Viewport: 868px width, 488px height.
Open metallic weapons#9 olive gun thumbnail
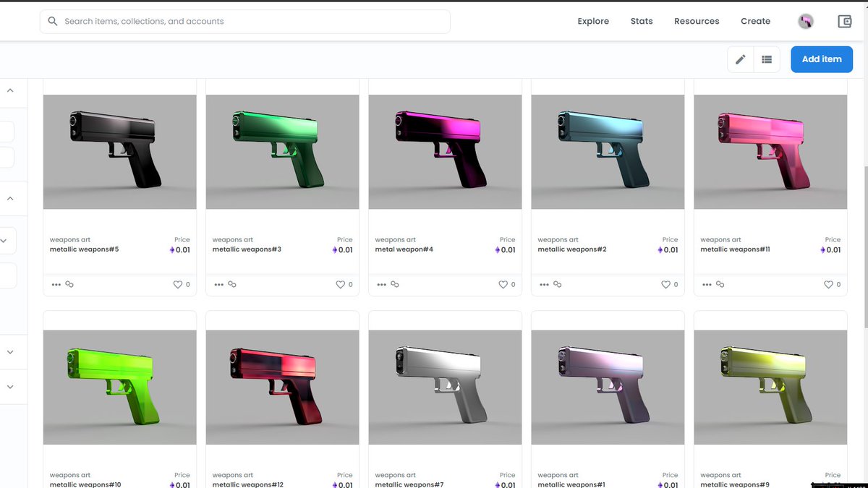[771, 388]
